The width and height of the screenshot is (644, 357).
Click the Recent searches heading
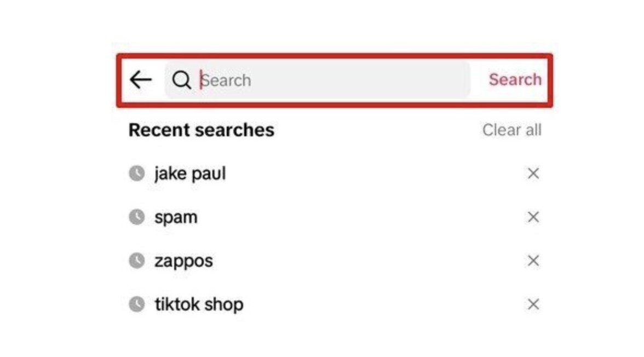[x=201, y=130]
